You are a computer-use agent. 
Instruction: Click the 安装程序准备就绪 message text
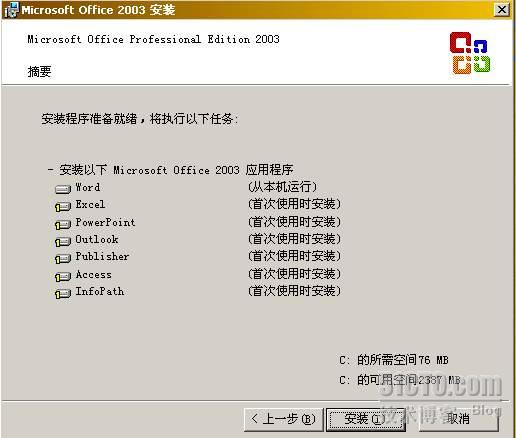click(x=140, y=119)
